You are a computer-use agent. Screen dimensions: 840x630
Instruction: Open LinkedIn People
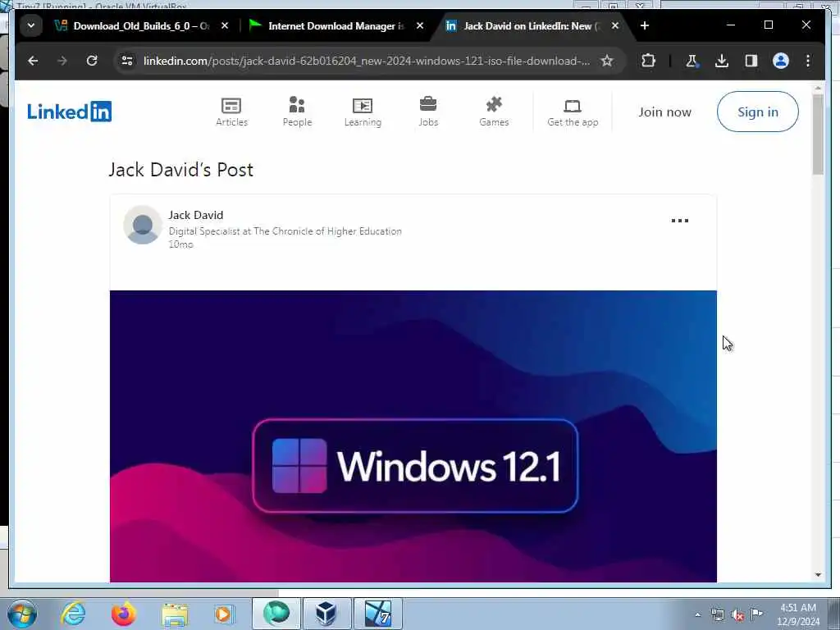pos(297,112)
